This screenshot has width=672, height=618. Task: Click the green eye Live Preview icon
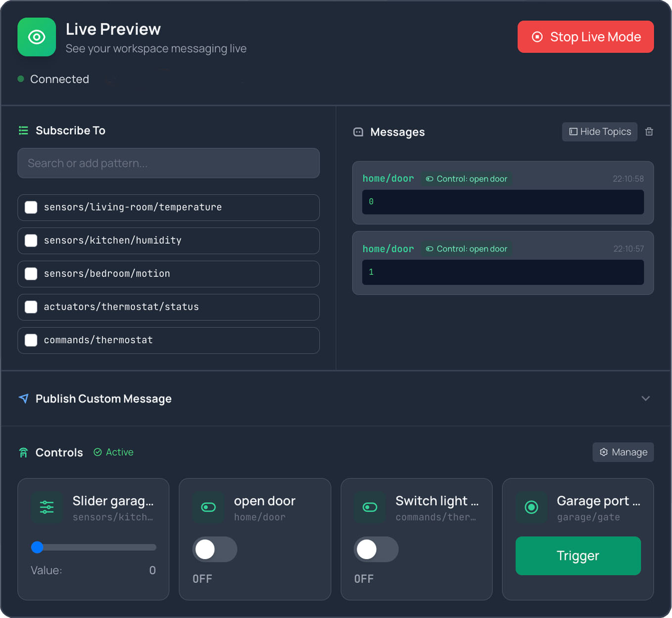(37, 37)
